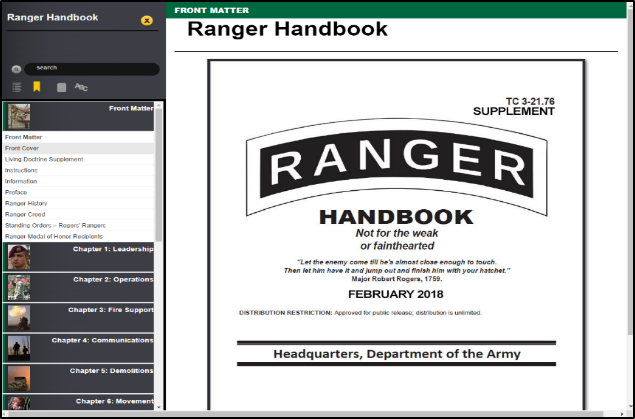This screenshot has width=635, height=419.
Task: Click the 'Major Robert Rogers, 1759.' attribution
Action: click(396, 279)
